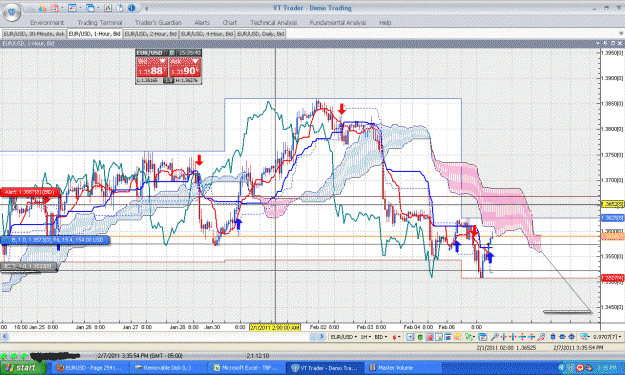Click the blue window-layout icon in quick toolbar
The image size is (625, 375).
tap(72, 8)
